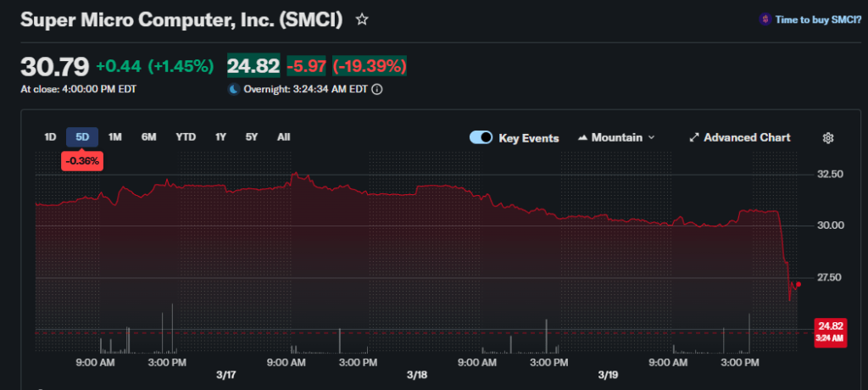This screenshot has height=390, width=868.
Task: Open the Mountain chart type dropdown
Action: tap(616, 137)
